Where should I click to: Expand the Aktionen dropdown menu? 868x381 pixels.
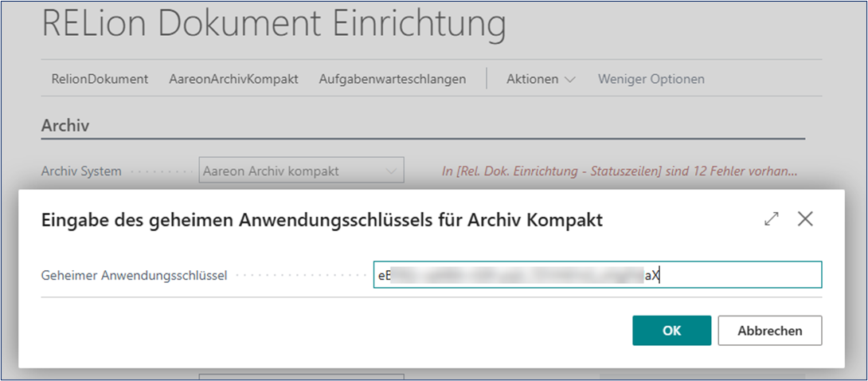tap(541, 79)
